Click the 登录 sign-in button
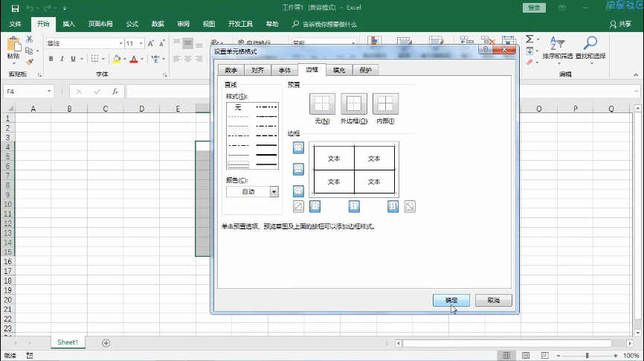The image size is (644, 361). tap(534, 7)
